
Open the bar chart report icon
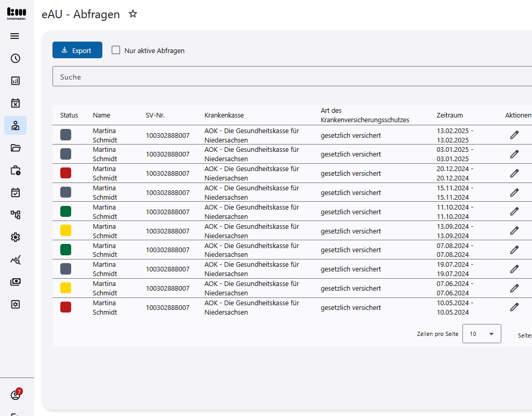point(15,81)
